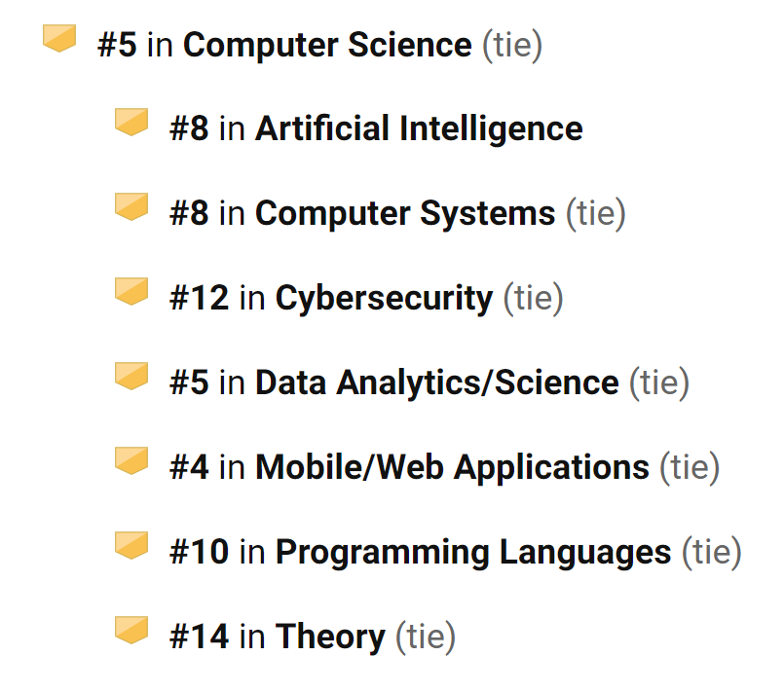Viewport: 784px width, 692px height.
Task: Select the badge icon beside Cybersecurity
Action: (x=131, y=291)
